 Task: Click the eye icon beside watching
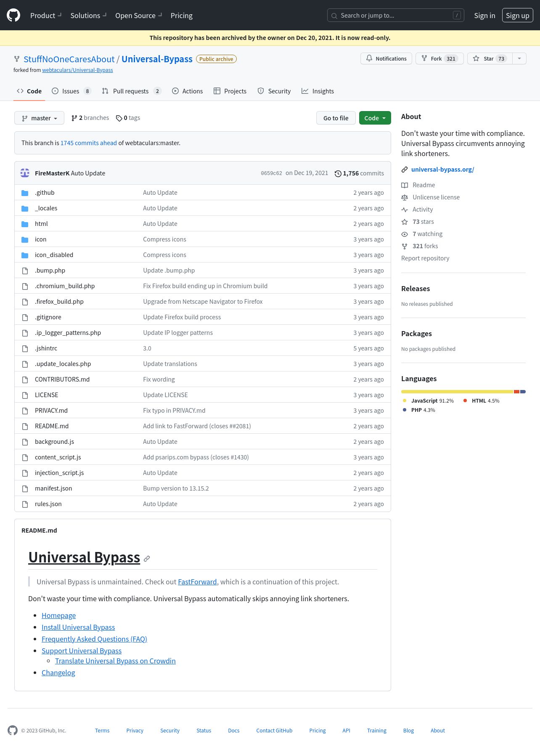[x=405, y=234]
